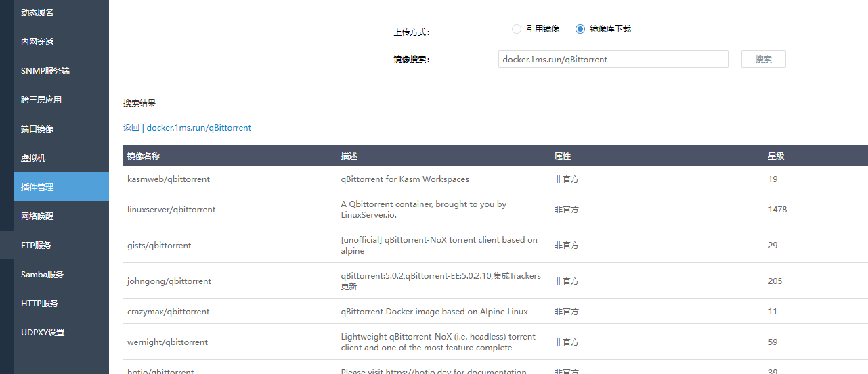Viewport: 868px width, 374px height.
Task: Select wernight/qbittorrent image row
Action: [x=496, y=342]
